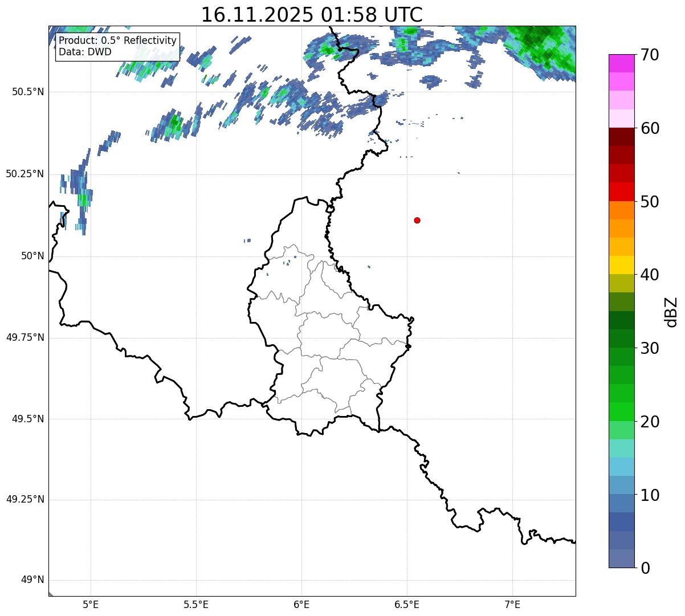Click the colorbar value 10

pos(650,495)
